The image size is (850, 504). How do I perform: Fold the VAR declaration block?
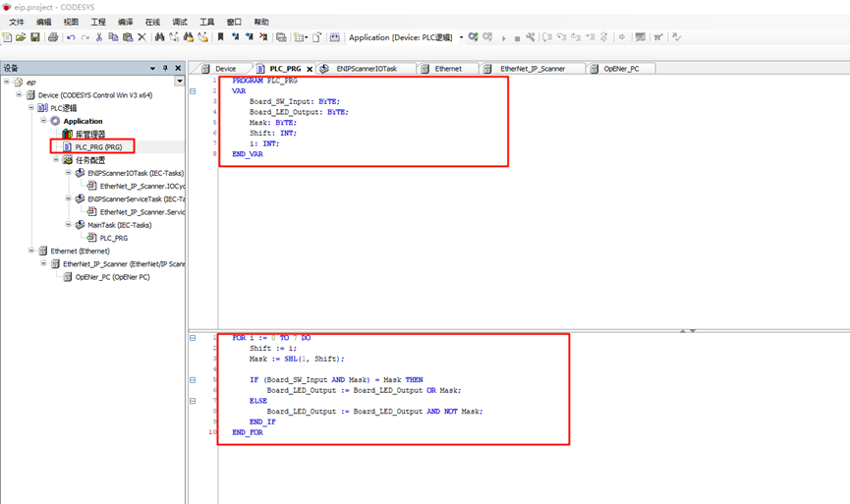[193, 91]
